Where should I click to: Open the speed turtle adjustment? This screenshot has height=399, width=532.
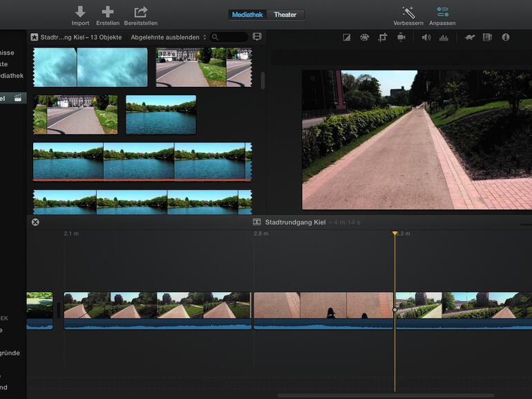tap(469, 37)
